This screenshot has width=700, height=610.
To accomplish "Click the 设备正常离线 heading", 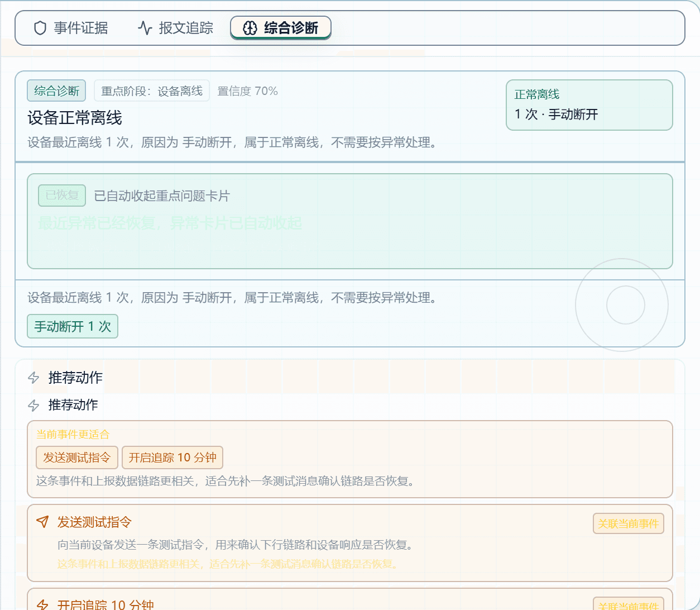I will coord(75,118).
